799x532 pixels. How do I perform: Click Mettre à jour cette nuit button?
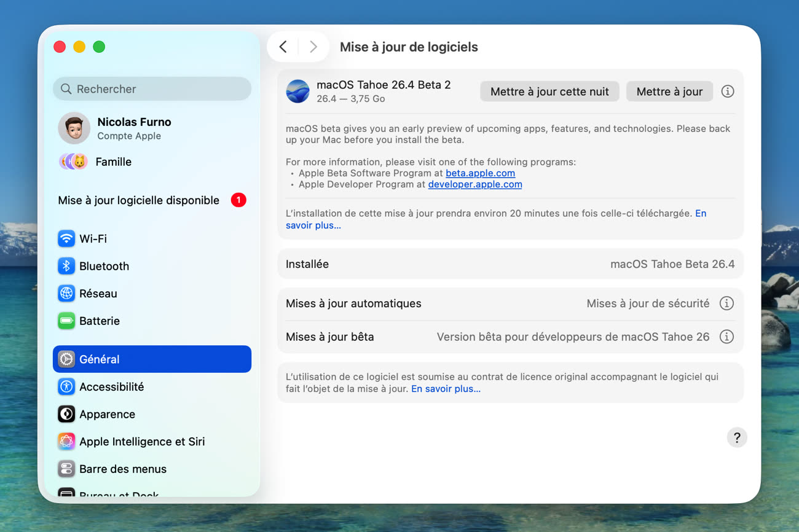pyautogui.click(x=549, y=92)
